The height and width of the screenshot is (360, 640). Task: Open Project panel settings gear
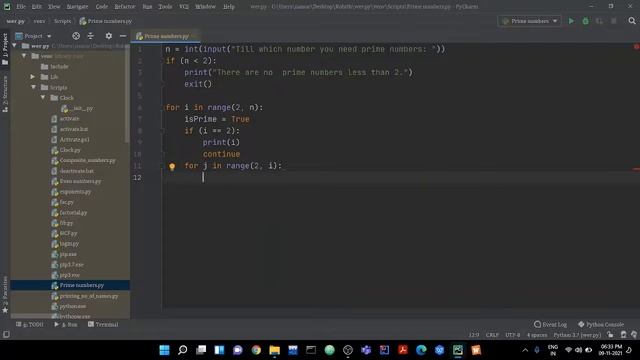109,36
